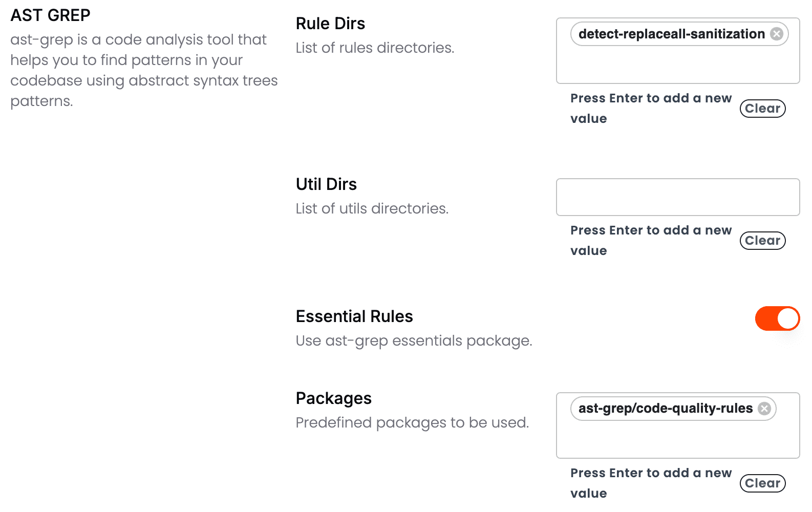Click the Rule Dirs setting title
The image size is (812, 512).
(330, 24)
